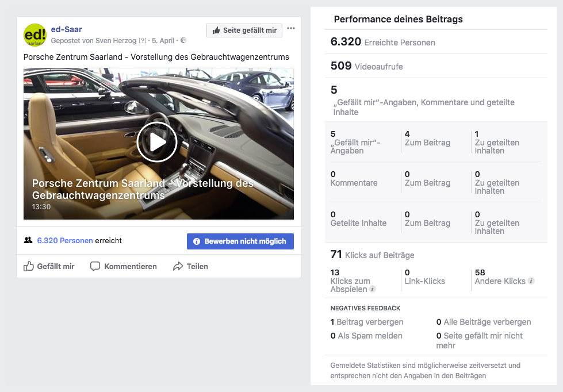Click the 71 Klicks auf Beiträge stat
563x392 pixels.
372,255
